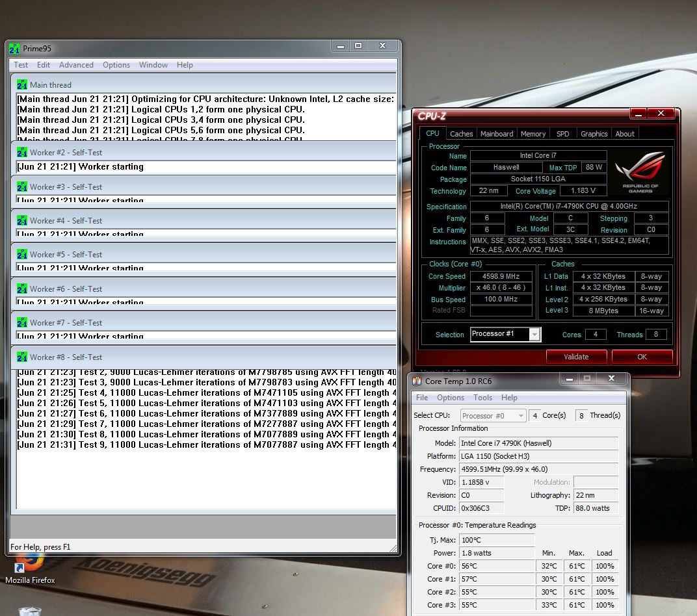
Task: Click the i7-4790K Specification field
Action: [x=569, y=206]
